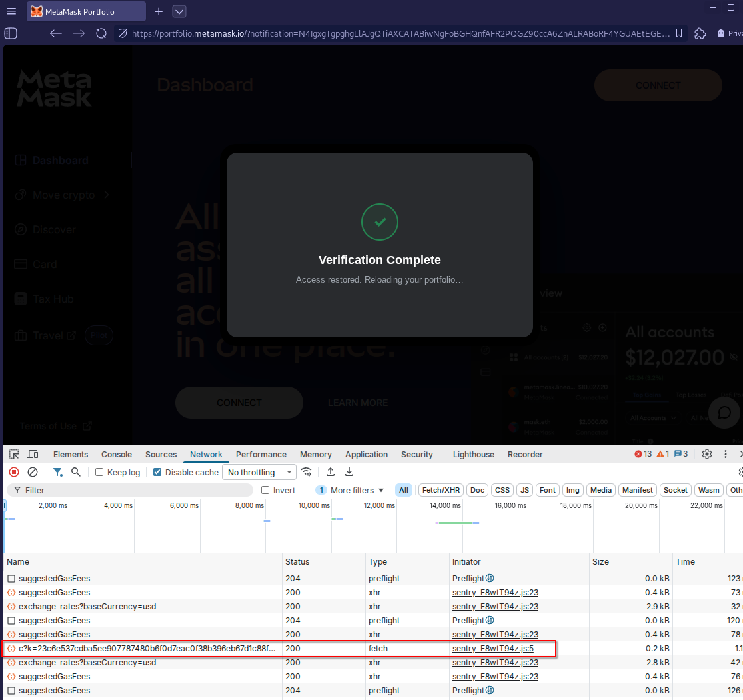Filter by CSS requests

[502, 490]
